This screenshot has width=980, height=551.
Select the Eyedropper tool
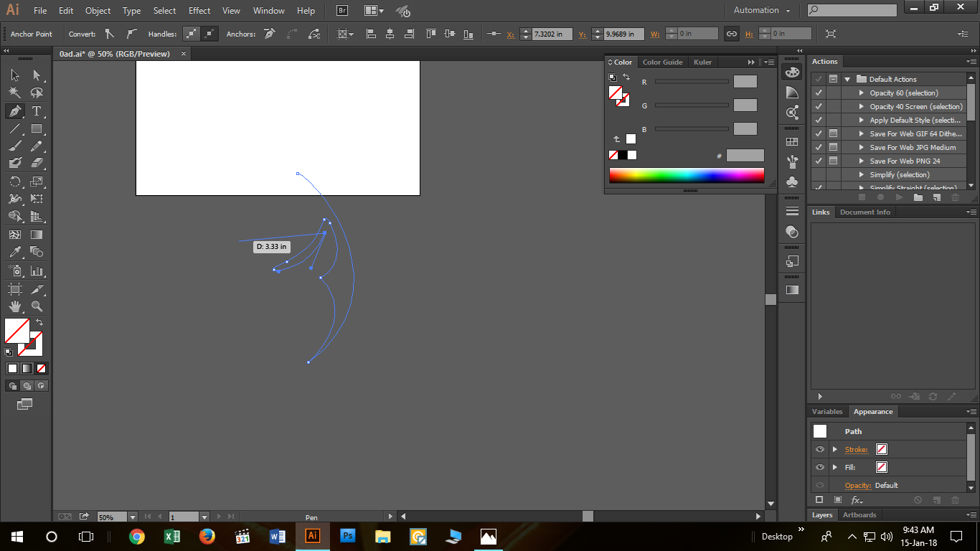coord(14,252)
